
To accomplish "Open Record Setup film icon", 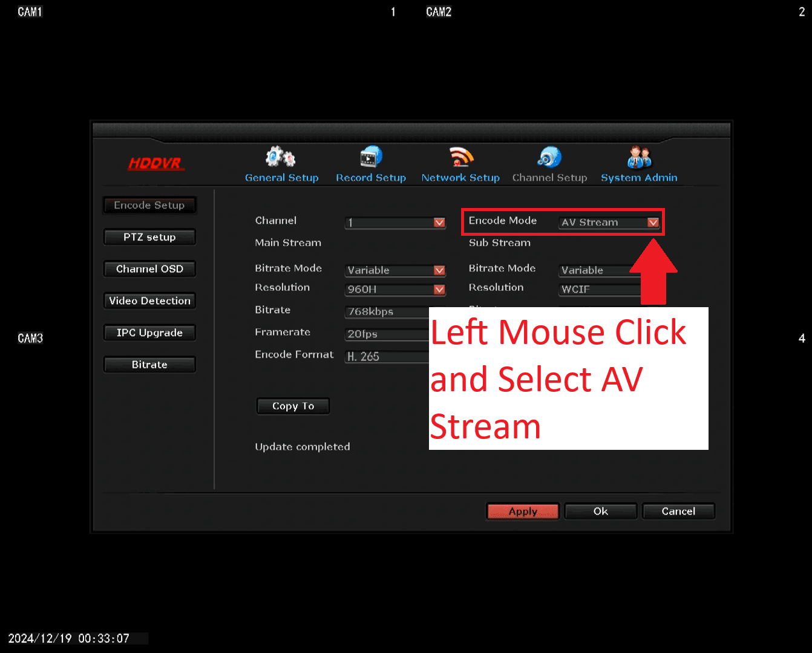I will (371, 157).
